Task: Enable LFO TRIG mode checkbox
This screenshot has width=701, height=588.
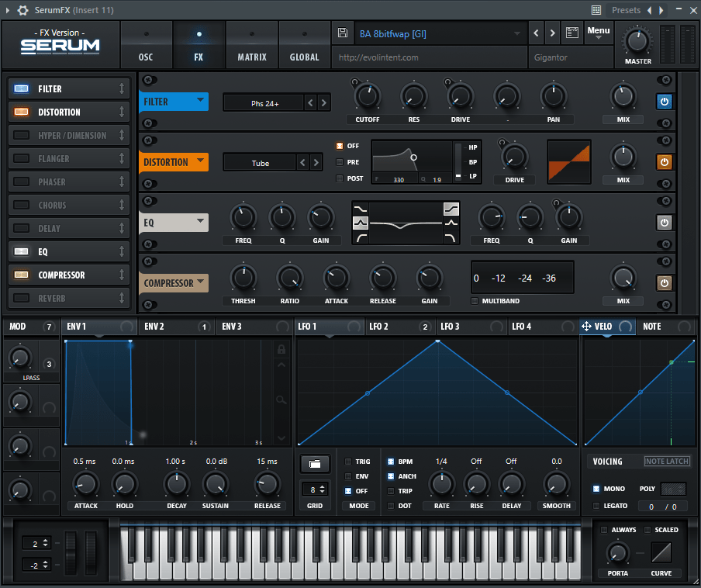Action: point(348,462)
